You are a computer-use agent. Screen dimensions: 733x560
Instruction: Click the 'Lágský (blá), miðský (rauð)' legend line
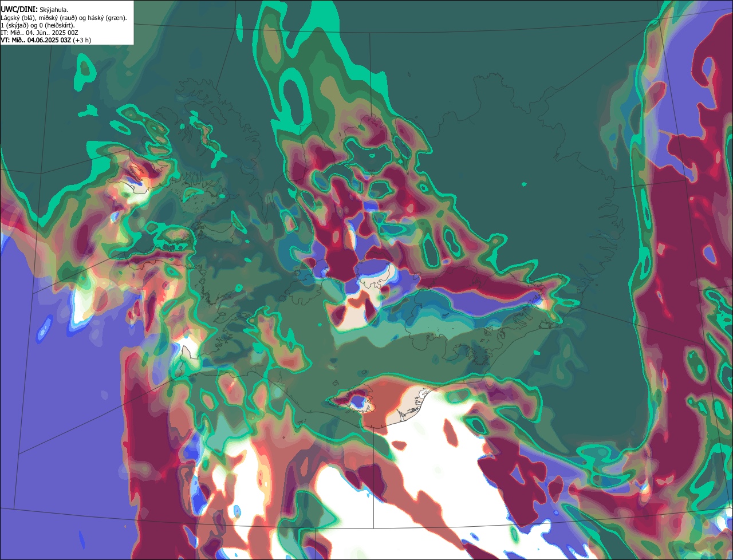point(64,18)
